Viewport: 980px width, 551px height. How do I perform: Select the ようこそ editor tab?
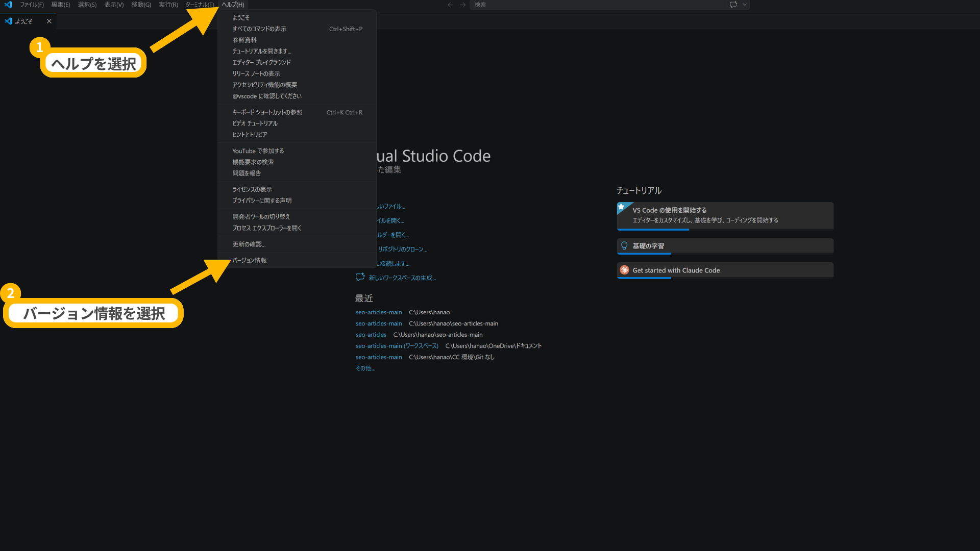click(28, 21)
